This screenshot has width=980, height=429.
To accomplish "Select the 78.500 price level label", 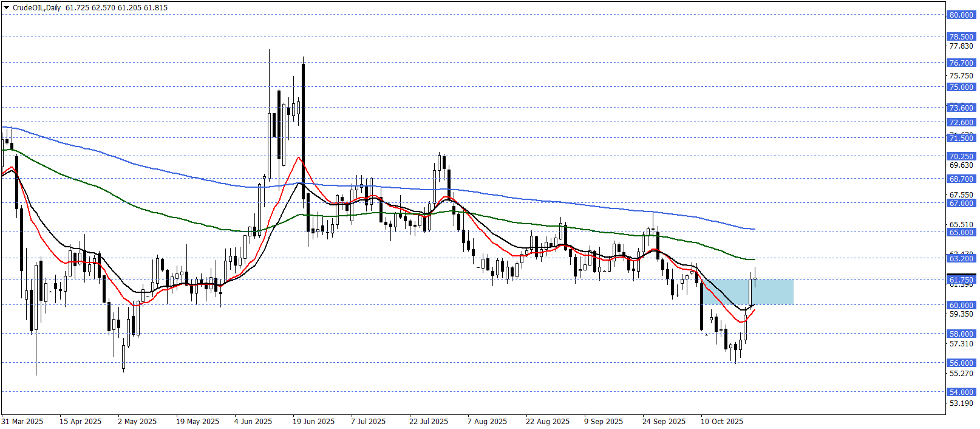I will point(961,36).
